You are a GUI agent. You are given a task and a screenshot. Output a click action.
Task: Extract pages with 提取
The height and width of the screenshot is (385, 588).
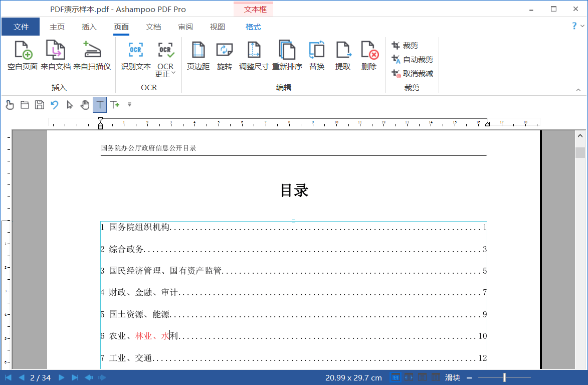(343, 56)
